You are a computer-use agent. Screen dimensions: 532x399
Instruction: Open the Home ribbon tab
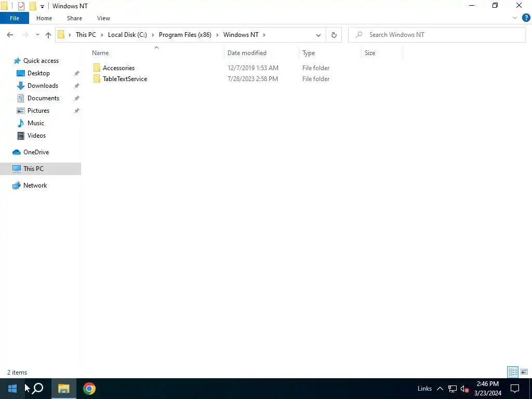pyautogui.click(x=44, y=18)
